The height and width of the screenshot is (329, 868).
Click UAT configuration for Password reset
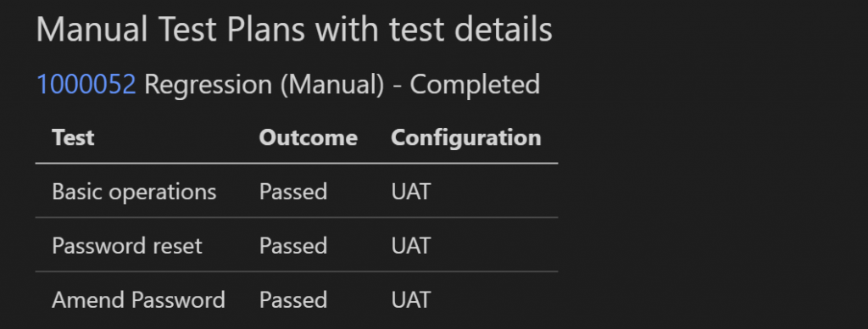[411, 245]
